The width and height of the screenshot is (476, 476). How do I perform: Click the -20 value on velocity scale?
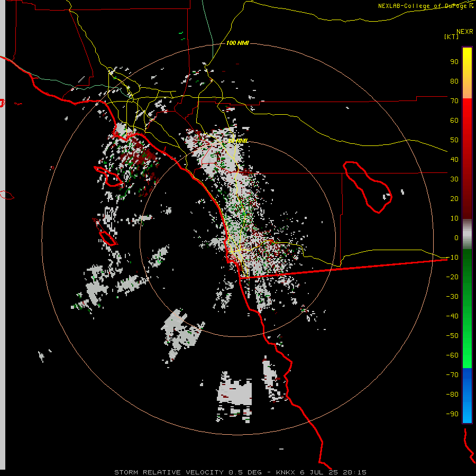coord(452,277)
